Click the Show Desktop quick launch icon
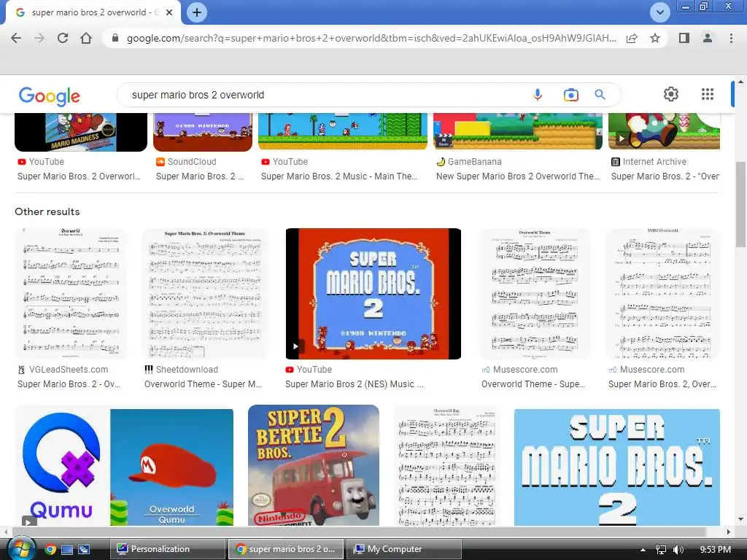The height and width of the screenshot is (560, 747). (67, 550)
